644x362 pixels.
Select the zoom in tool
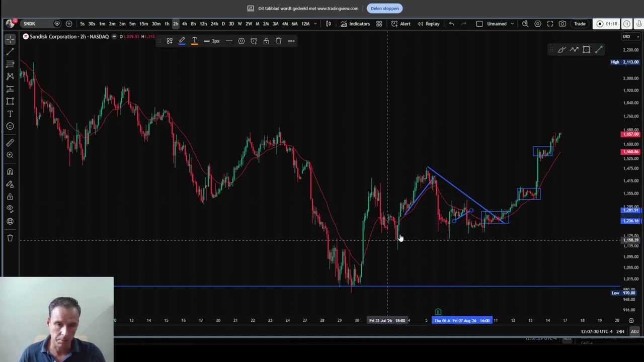pyautogui.click(x=10, y=155)
